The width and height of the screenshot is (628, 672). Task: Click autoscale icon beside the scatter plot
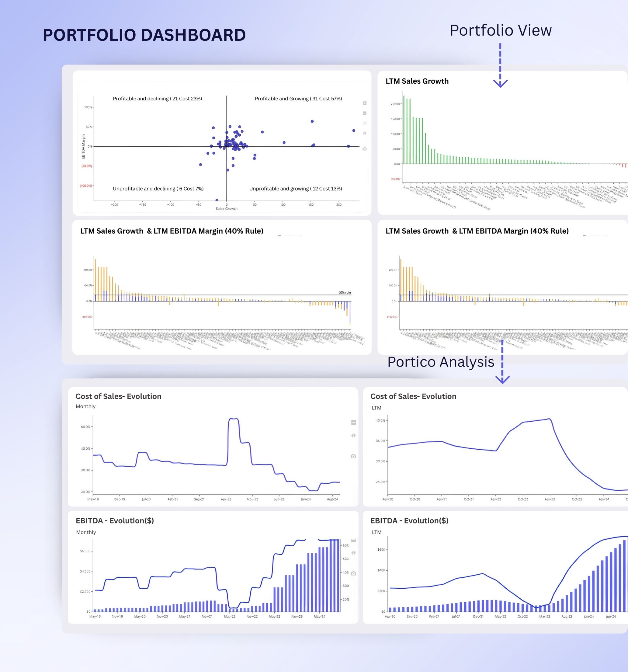[364, 123]
